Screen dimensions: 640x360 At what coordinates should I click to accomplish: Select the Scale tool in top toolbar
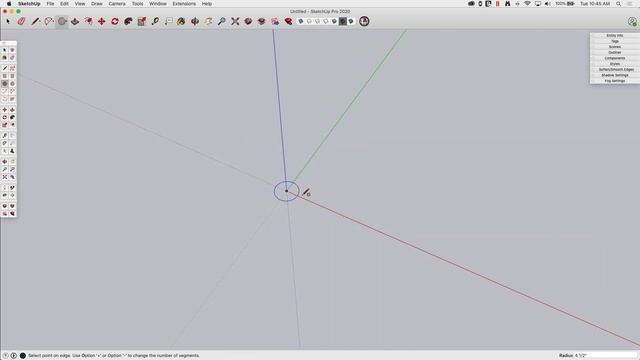(142, 21)
